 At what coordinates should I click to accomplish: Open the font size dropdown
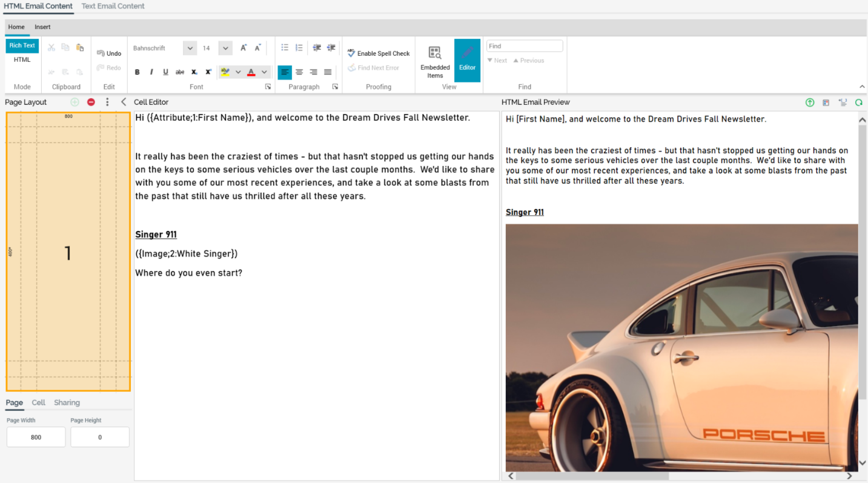225,48
